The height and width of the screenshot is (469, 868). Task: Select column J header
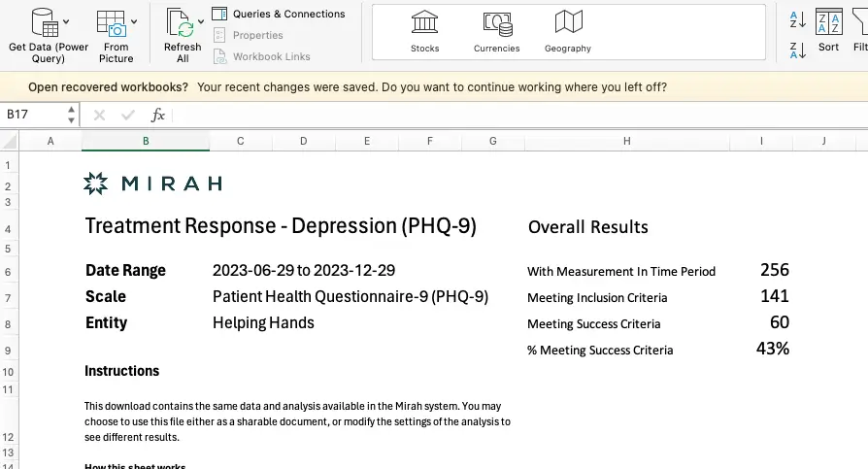coord(823,141)
